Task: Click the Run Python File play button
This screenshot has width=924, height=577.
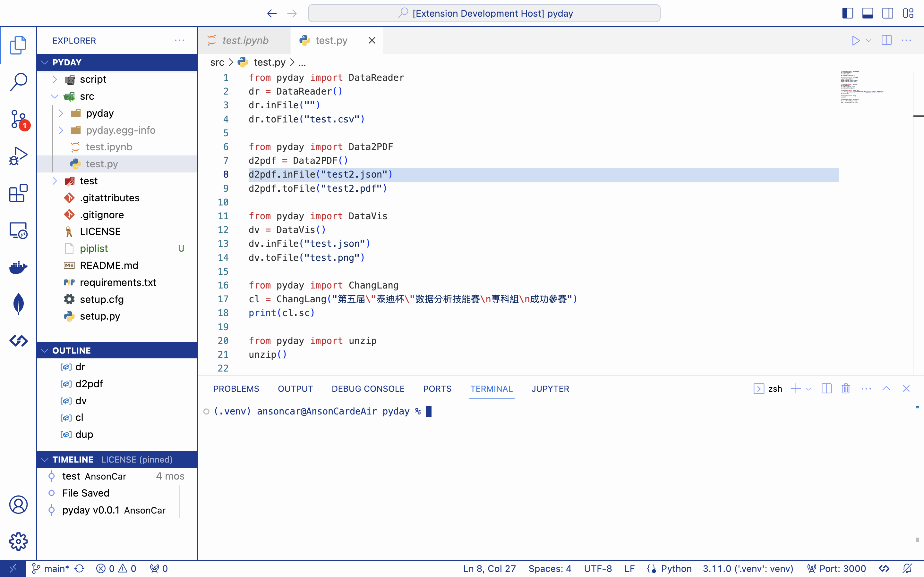Action: [856, 40]
